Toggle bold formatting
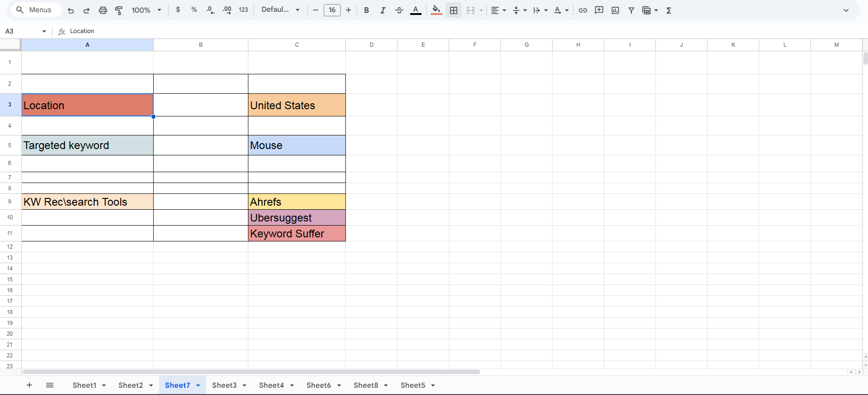 pyautogui.click(x=366, y=10)
